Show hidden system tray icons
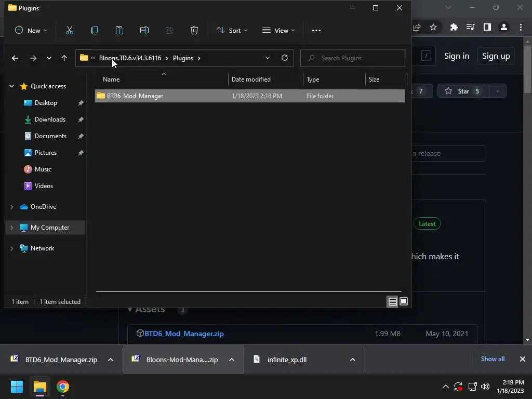532x399 pixels. tap(445, 387)
